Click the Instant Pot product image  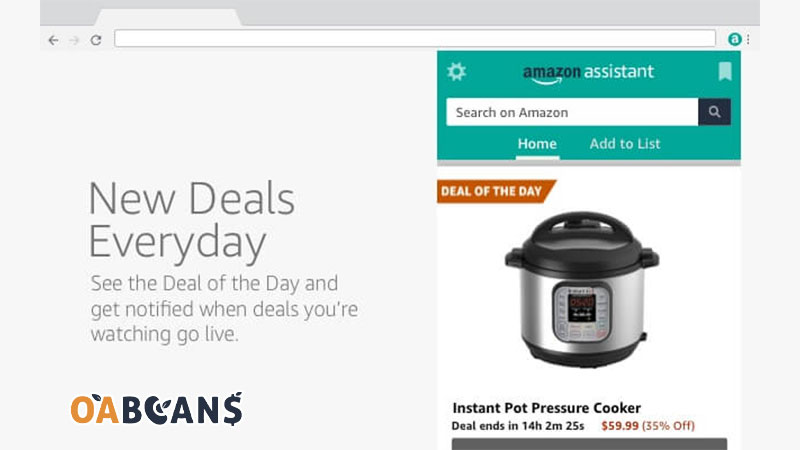point(582,289)
